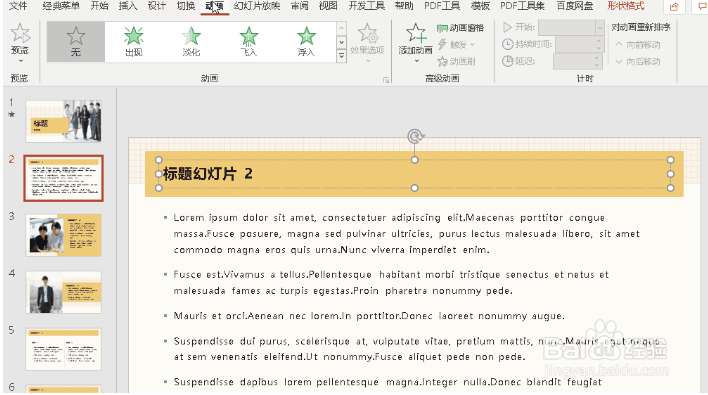
Task: Switch to the 视图 view tab
Action: 328,6
